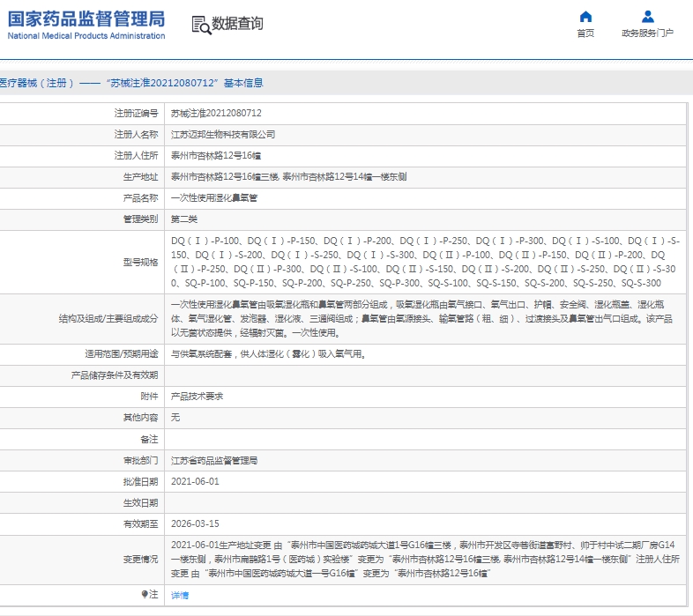Click the 政务服务门户 label text
The image size is (693, 616).
coord(647,33)
